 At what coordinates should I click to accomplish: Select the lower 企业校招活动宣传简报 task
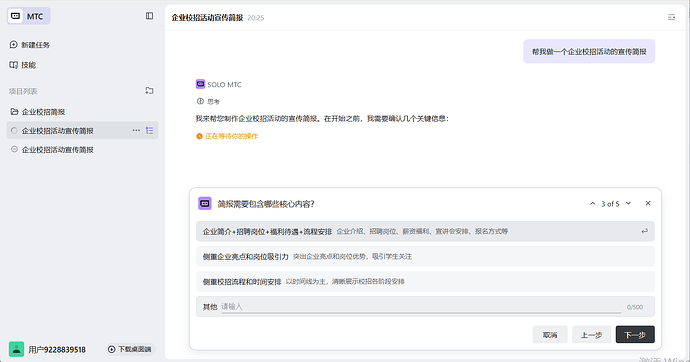82,150
